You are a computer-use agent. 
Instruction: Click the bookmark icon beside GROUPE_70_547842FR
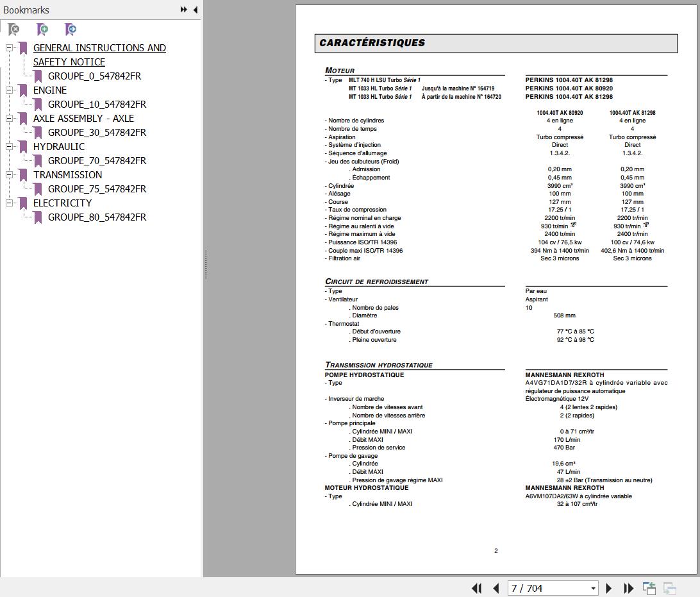[38, 161]
